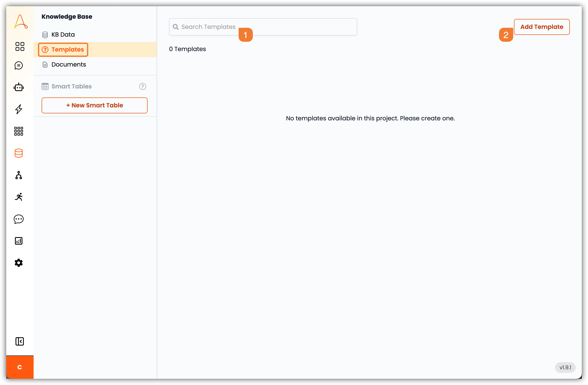Open the analytics bar chart icon

(19, 241)
